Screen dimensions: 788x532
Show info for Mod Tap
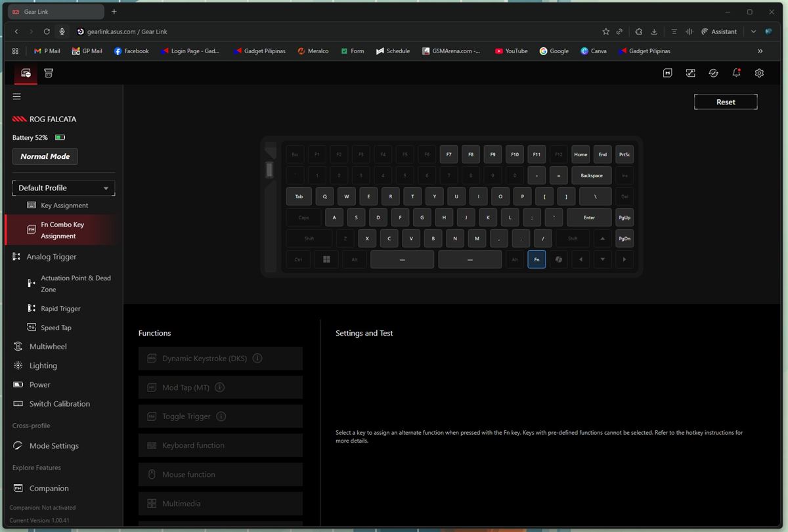click(x=220, y=388)
